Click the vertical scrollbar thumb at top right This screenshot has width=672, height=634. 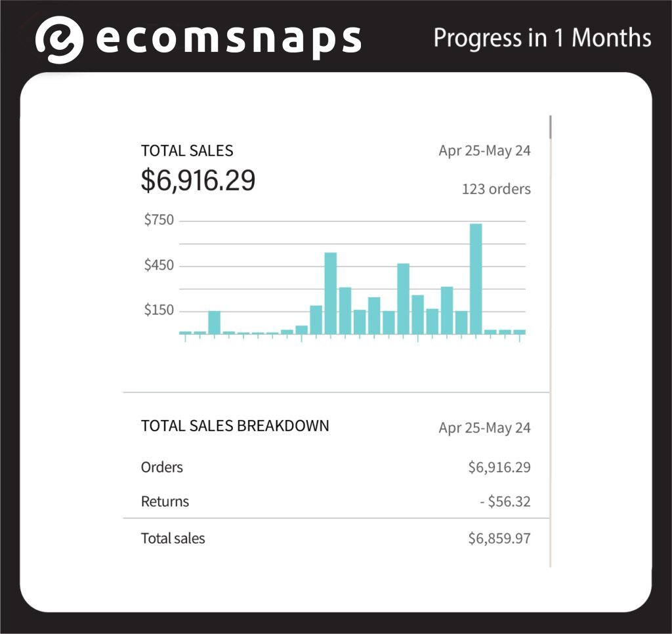[550, 127]
